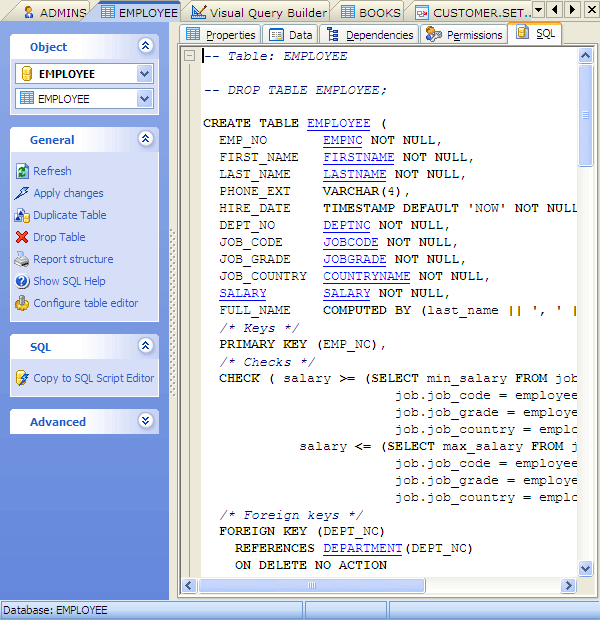600x620 pixels.
Task: Click the Configure table editor icon
Action: tap(22, 303)
